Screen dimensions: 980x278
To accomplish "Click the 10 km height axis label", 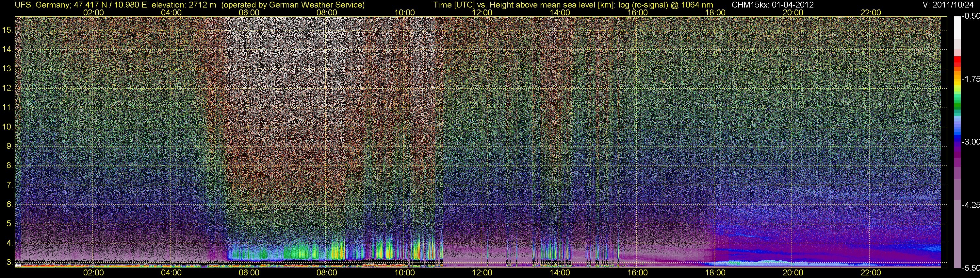I will coord(8,127).
